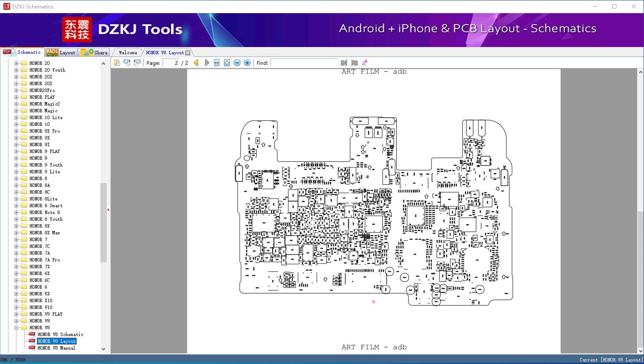Expand the HONOR 10 Lite folder
The image size is (644, 364).
17,117
